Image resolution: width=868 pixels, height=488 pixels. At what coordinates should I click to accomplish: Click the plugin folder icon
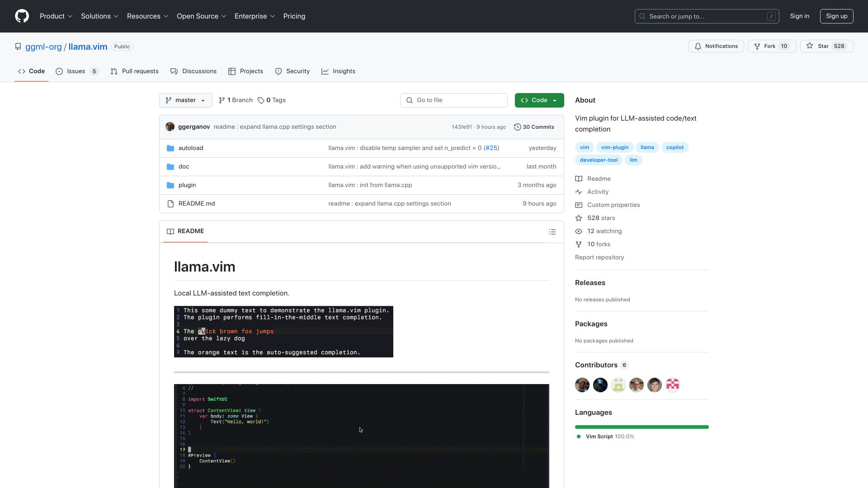[170, 185]
